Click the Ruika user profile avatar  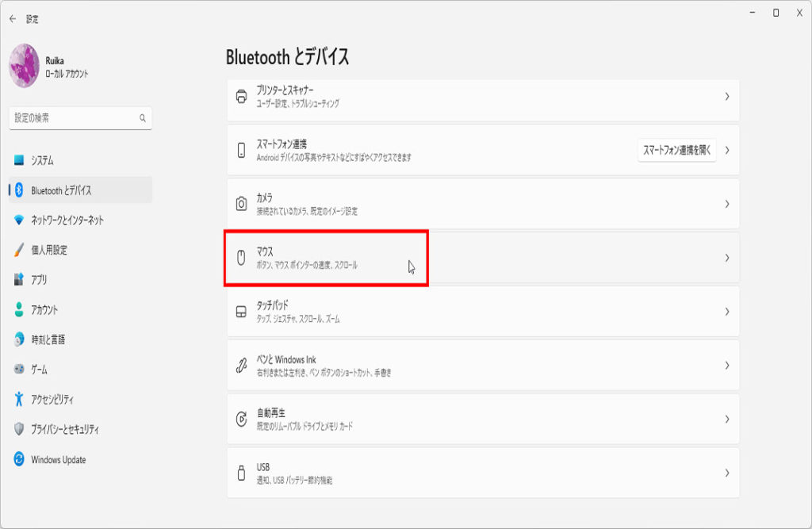click(x=24, y=66)
